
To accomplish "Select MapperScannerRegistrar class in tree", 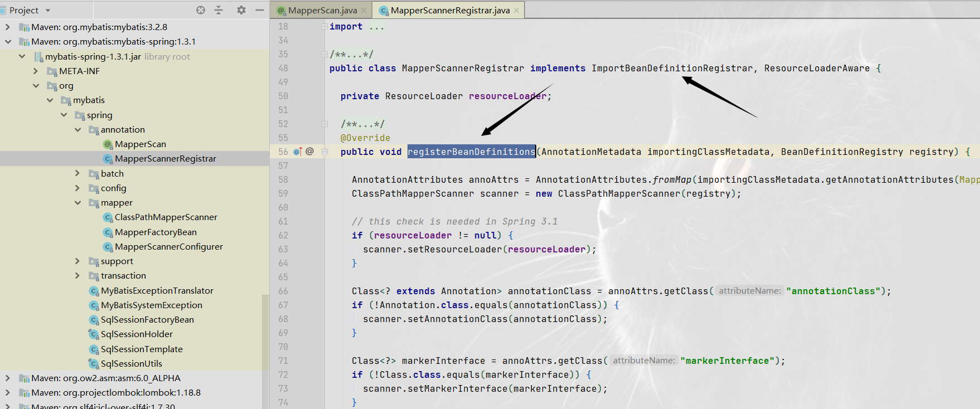I will tap(166, 159).
